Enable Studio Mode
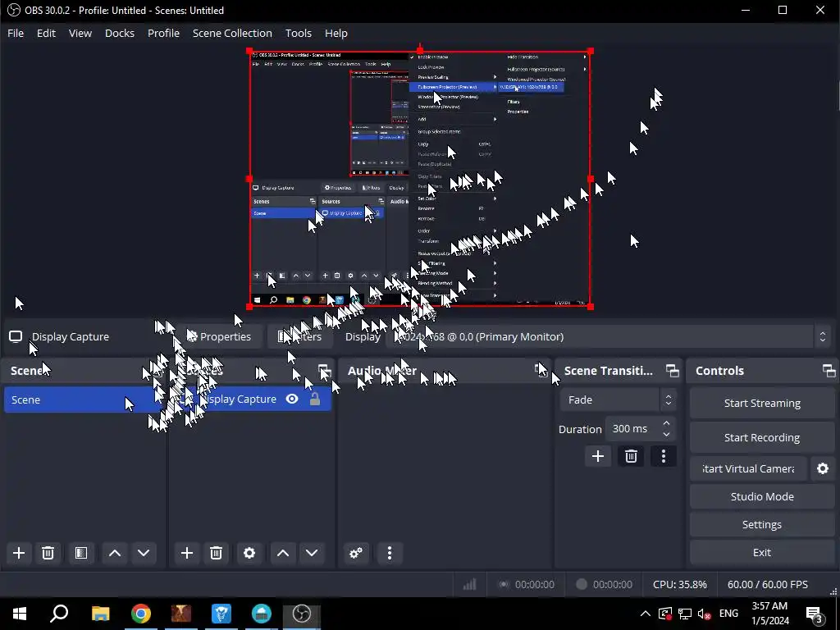The width and height of the screenshot is (840, 630). click(x=762, y=496)
